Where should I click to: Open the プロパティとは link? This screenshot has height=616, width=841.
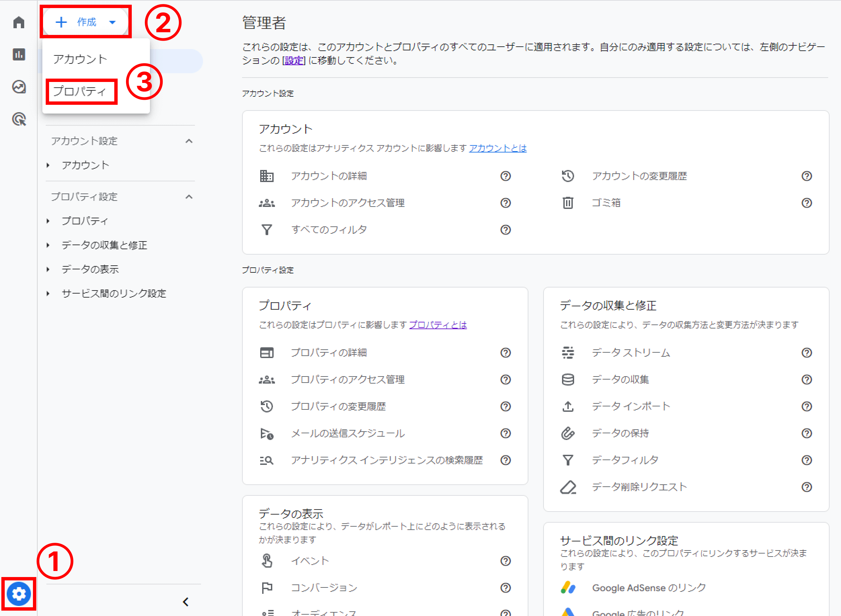click(x=438, y=325)
